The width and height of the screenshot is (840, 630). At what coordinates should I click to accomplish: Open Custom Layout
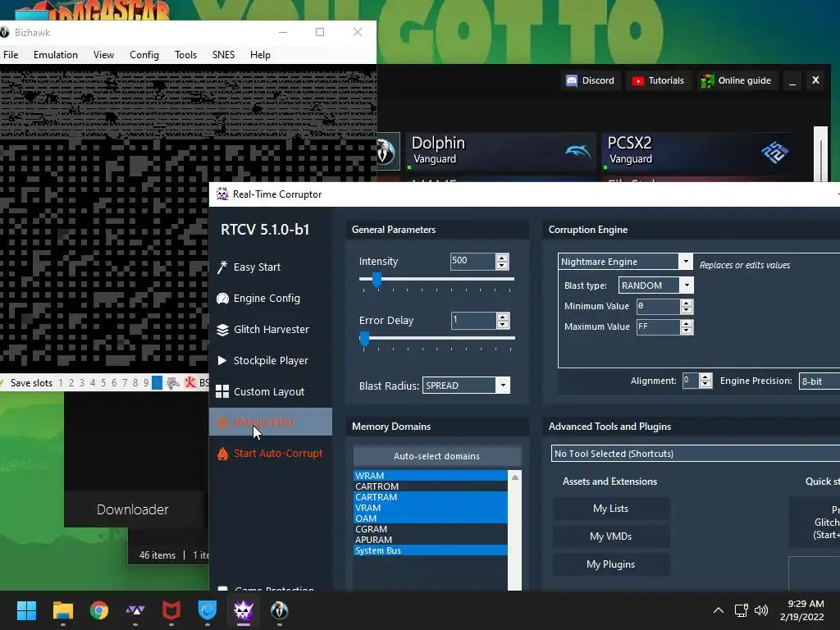(x=271, y=391)
